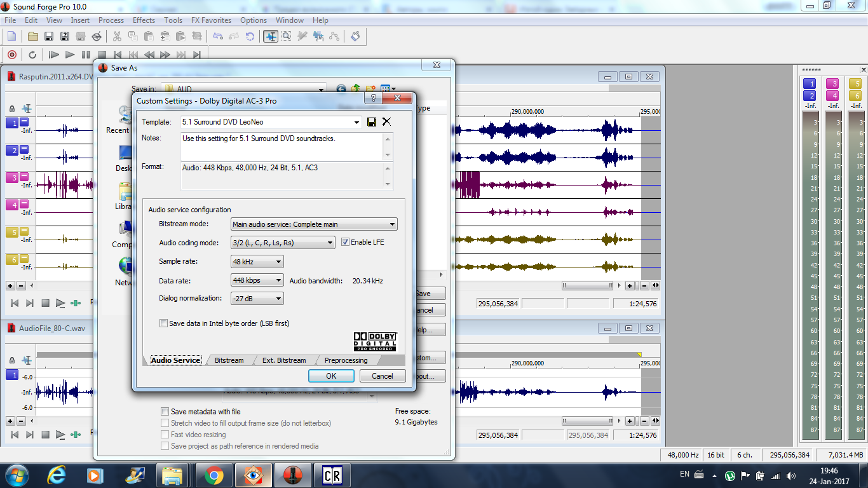
Task: Open Google Chrome from the taskbar
Action: tap(214, 475)
